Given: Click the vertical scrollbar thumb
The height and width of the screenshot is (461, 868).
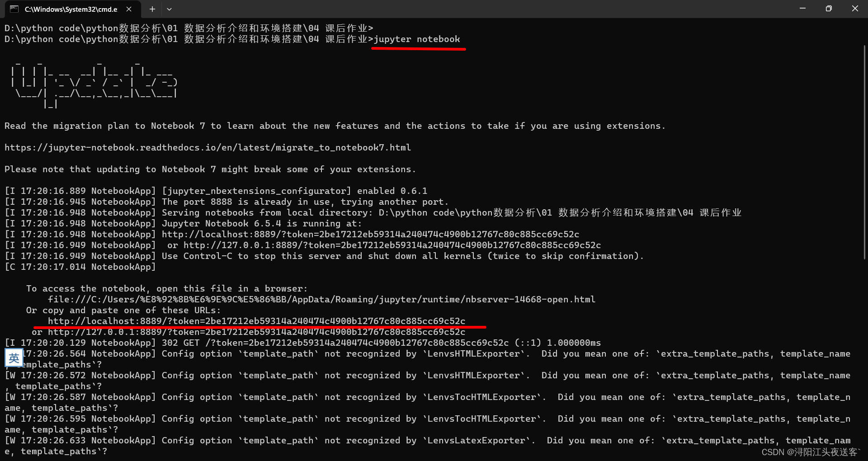Looking at the screenshot, I should (x=864, y=151).
